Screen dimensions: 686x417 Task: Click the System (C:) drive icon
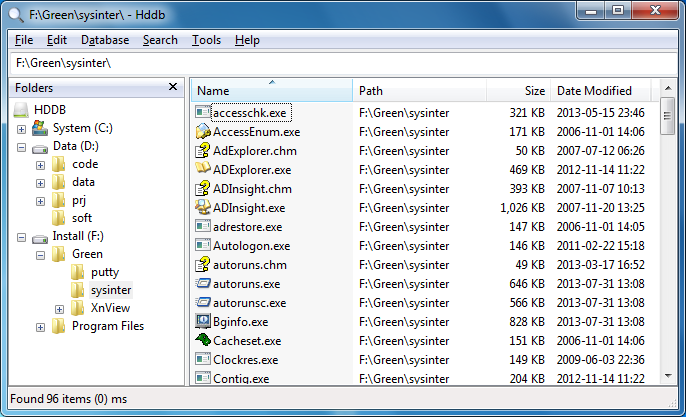pyautogui.click(x=40, y=128)
